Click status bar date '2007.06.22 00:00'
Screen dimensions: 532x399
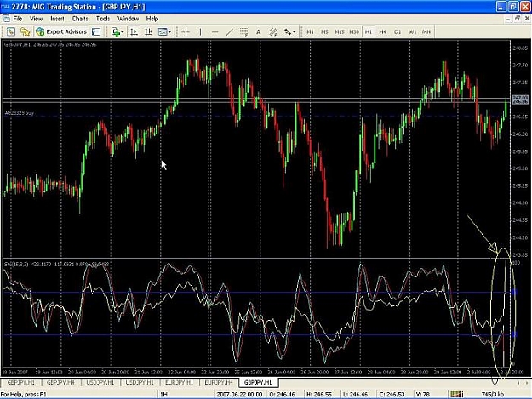239,394
